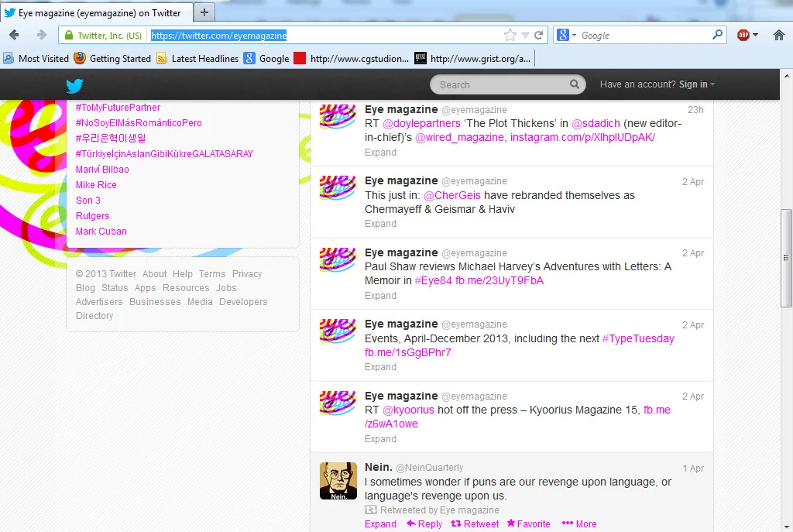Expand the Nein tweet (pink Expand link)
This screenshot has height=532, width=793.
[380, 524]
